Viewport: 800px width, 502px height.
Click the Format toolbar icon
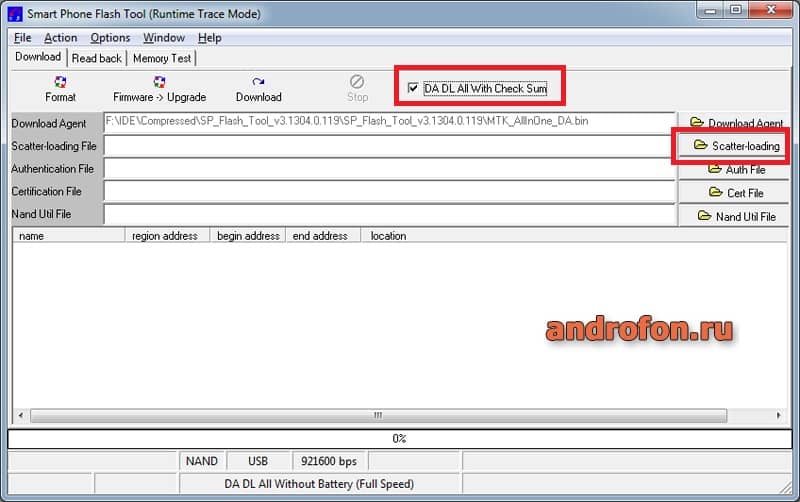60,82
